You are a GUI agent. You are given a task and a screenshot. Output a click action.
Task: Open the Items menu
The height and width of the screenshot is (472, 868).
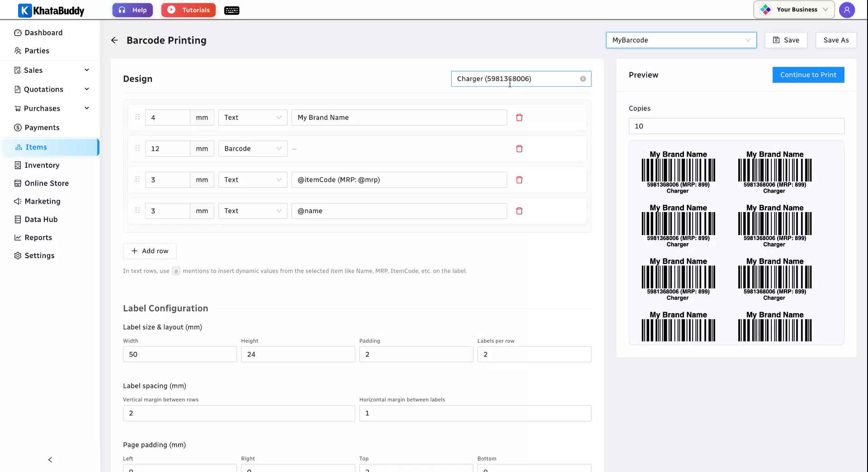point(50,147)
